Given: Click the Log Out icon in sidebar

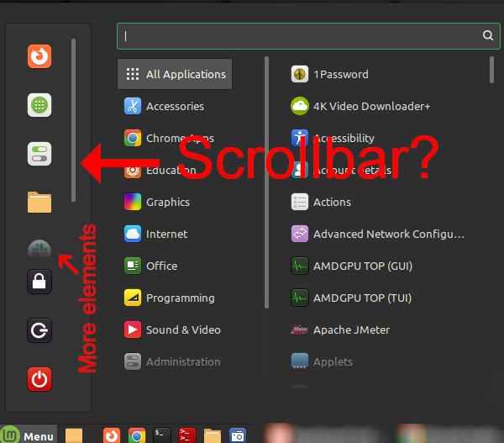Looking at the screenshot, I should pyautogui.click(x=39, y=330).
